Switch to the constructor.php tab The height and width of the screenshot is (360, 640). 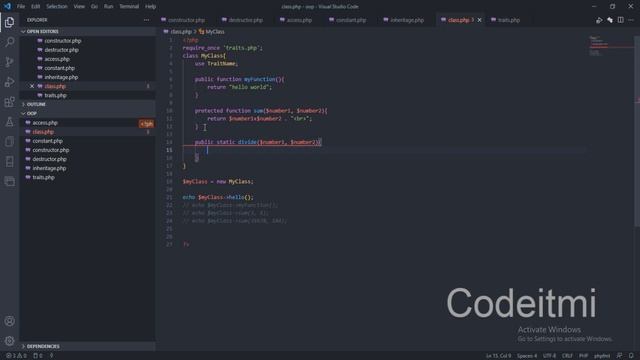coord(186,20)
